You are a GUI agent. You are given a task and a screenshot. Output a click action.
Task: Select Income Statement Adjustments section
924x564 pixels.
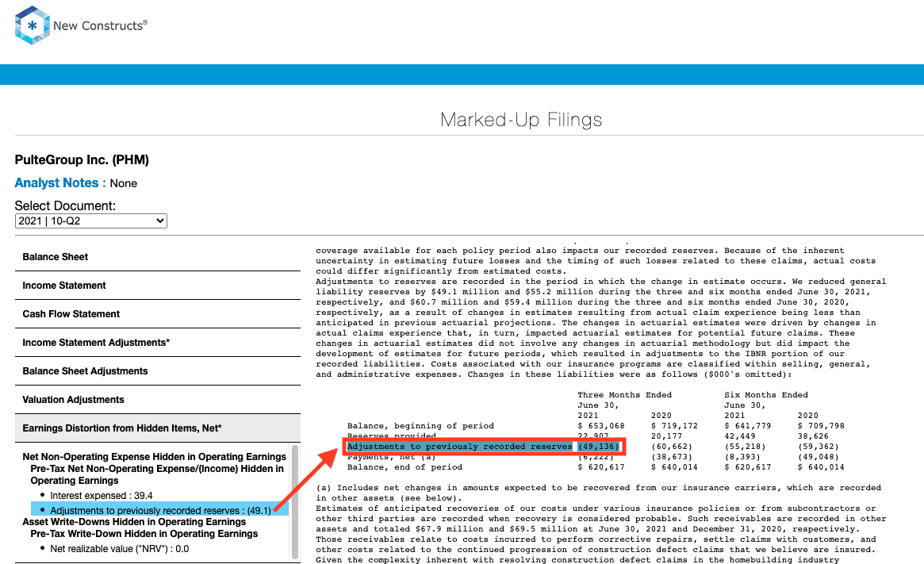(x=157, y=343)
